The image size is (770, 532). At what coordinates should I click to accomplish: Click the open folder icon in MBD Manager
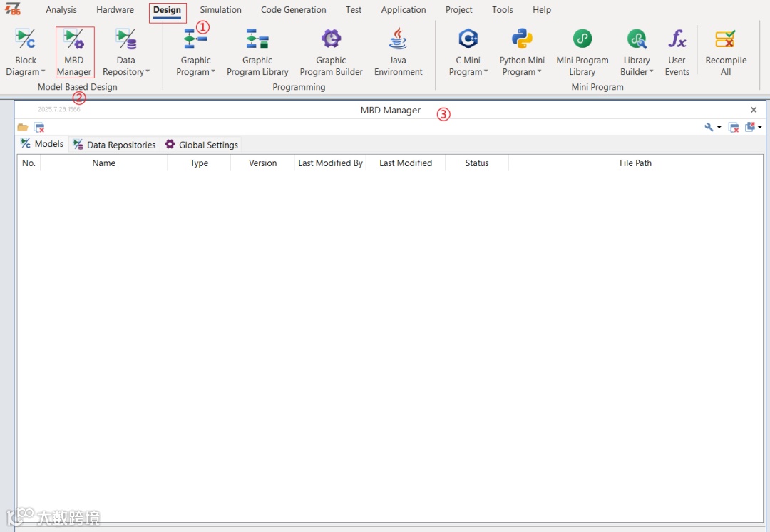pyautogui.click(x=23, y=127)
